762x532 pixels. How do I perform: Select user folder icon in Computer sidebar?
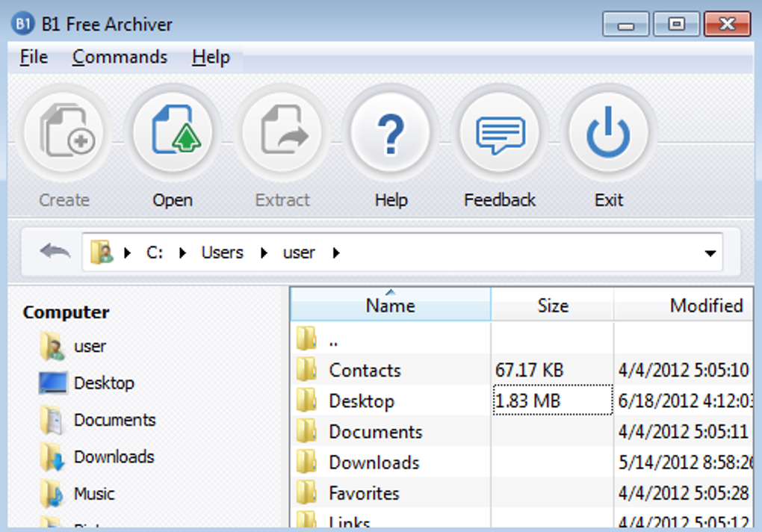tap(52, 346)
